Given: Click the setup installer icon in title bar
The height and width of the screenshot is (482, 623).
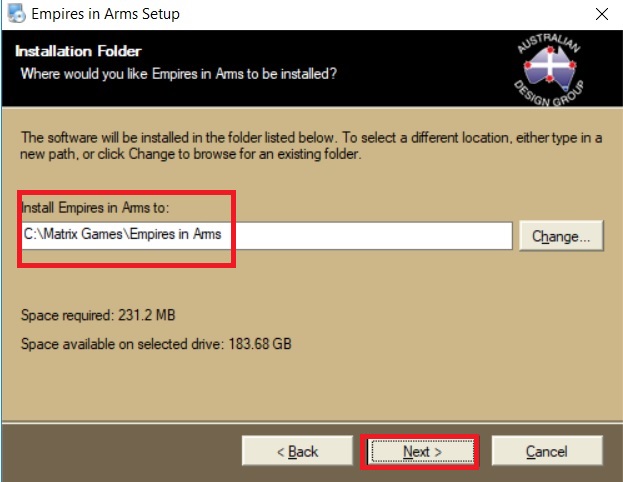Looking at the screenshot, I should pyautogui.click(x=16, y=13).
